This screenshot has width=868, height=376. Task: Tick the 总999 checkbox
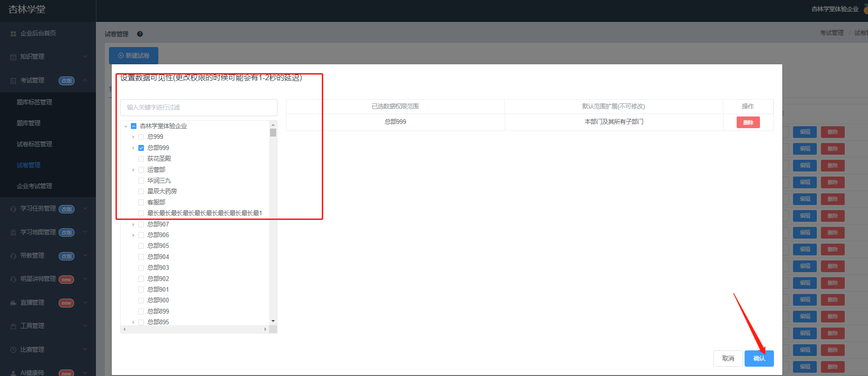tap(141, 137)
